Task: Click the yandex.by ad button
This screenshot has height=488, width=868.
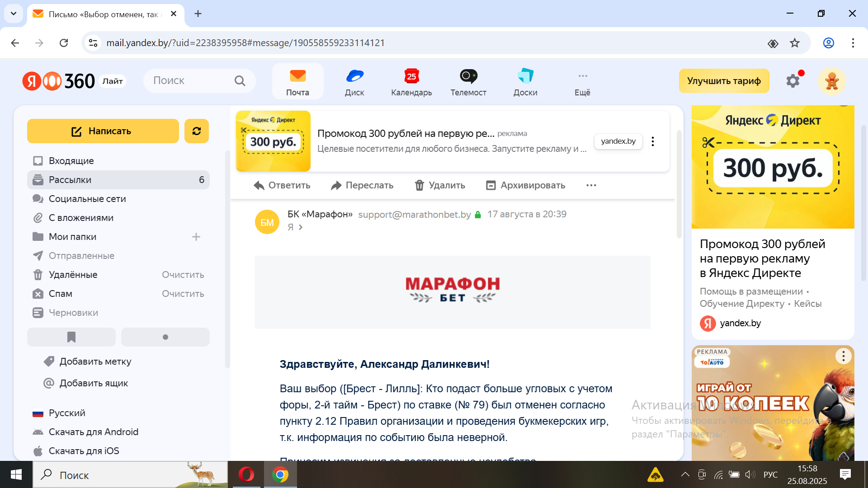Action: [618, 141]
